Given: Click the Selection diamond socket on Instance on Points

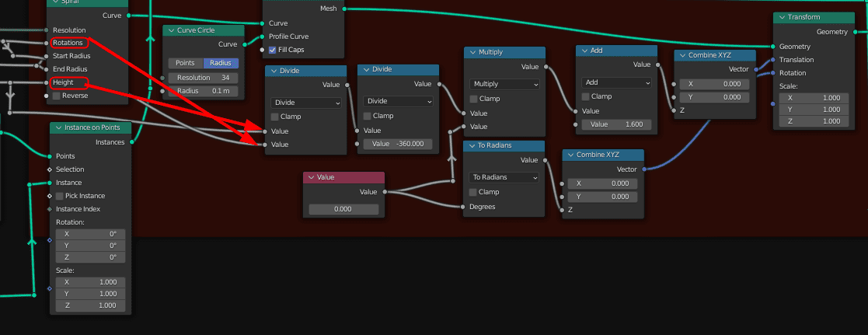Looking at the screenshot, I should (50, 169).
